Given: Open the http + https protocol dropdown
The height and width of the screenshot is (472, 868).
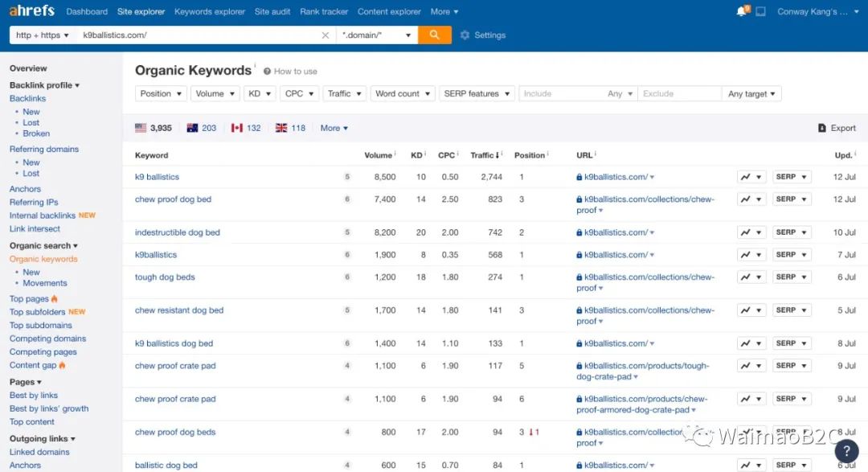Looking at the screenshot, I should tap(43, 35).
